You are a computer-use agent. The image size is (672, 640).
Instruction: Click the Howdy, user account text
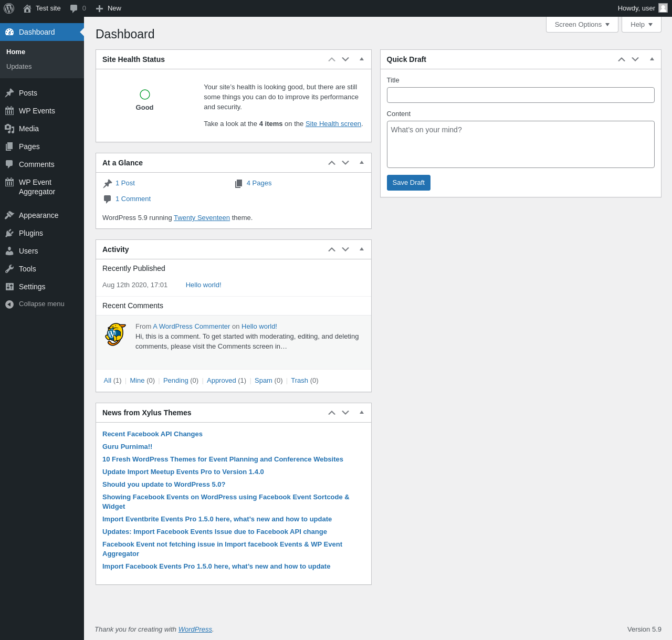click(636, 8)
